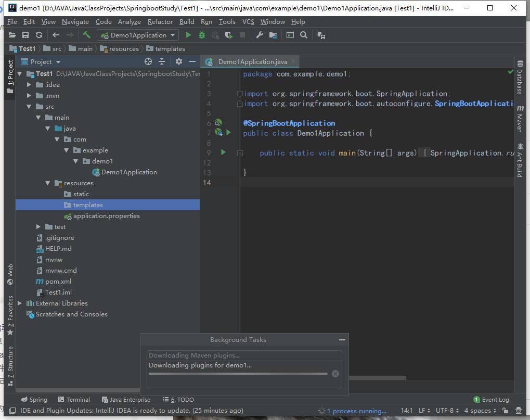
Task: Click the Synchronize refresh icon
Action: coord(39,35)
